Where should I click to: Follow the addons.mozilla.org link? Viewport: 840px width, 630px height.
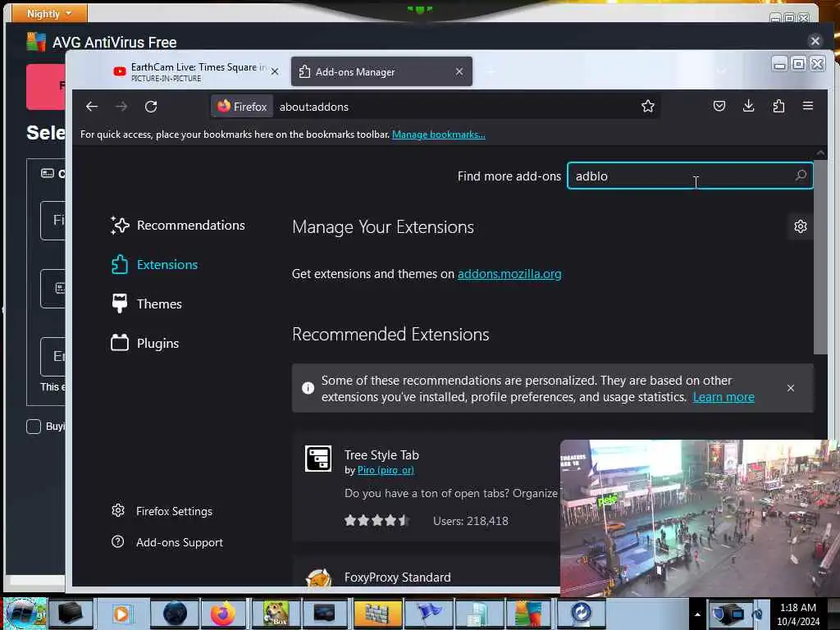click(509, 274)
